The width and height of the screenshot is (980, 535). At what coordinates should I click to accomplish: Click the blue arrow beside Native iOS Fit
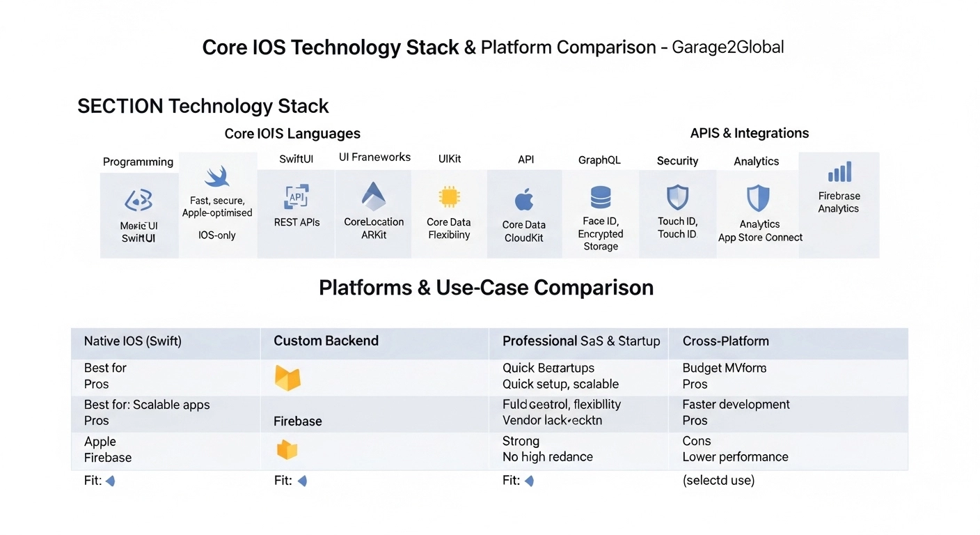pyautogui.click(x=111, y=480)
